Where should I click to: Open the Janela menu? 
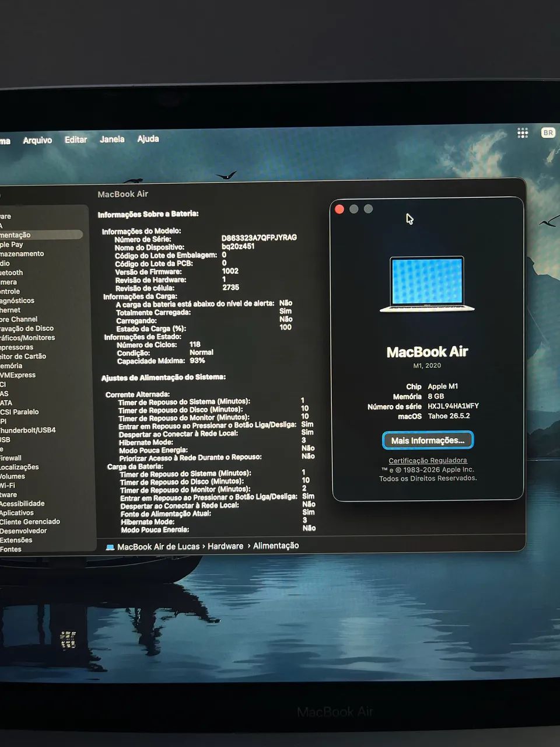coord(112,139)
